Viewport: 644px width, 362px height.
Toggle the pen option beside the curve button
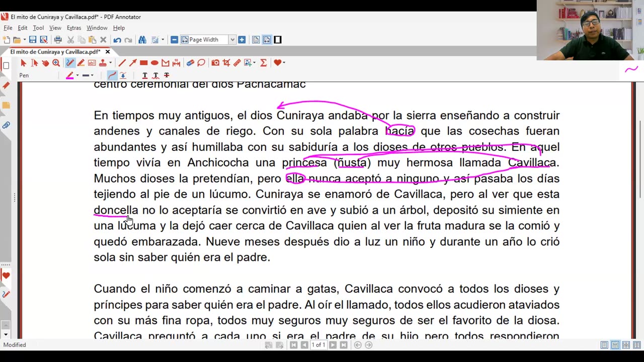coord(123,75)
